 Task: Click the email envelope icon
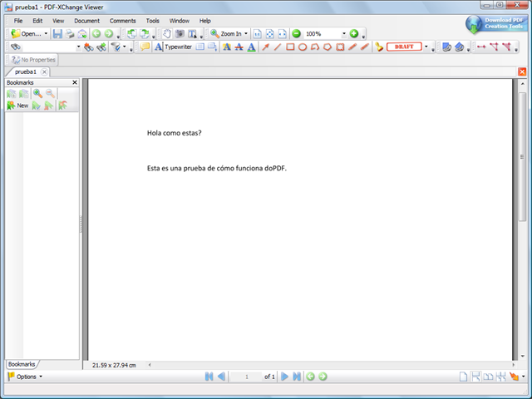pos(82,33)
